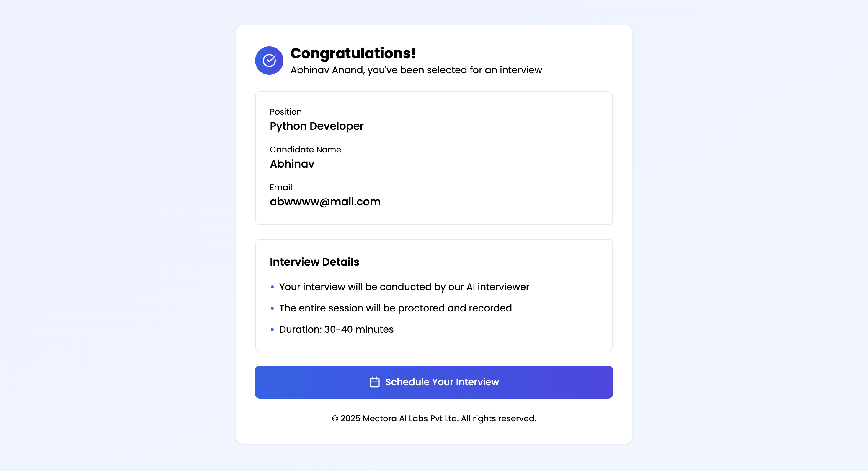
Task: Click the Schedule Your Interview button
Action: 434,382
